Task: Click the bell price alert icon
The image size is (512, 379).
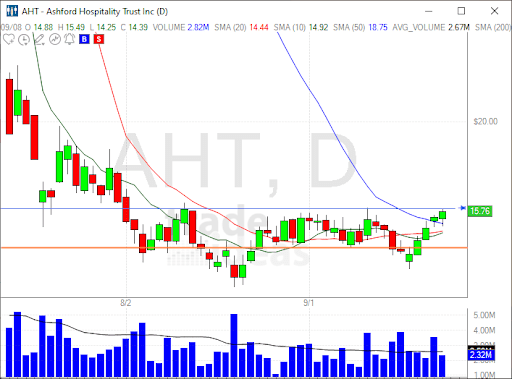Action: pos(69,39)
